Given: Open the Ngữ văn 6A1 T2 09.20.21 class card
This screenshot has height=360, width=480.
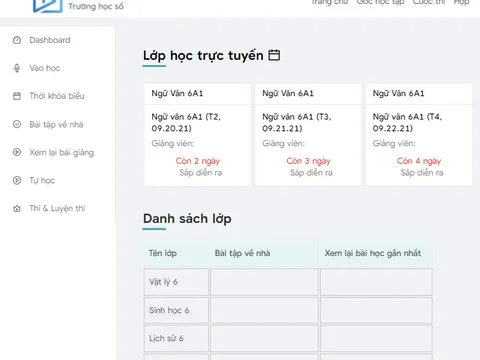Looking at the screenshot, I should (x=198, y=134).
